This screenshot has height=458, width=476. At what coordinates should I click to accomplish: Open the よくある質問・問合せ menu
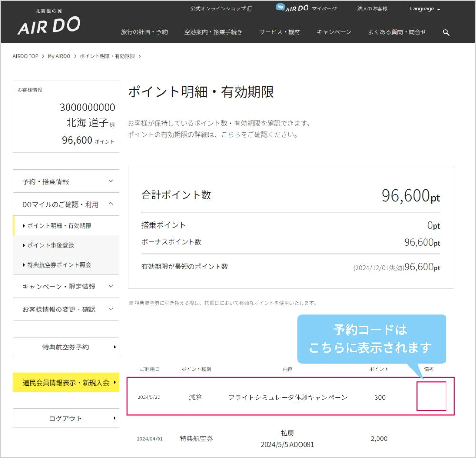(397, 32)
